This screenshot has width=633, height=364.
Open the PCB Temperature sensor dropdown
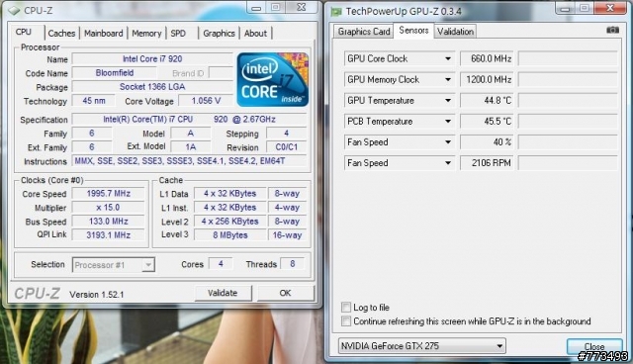click(x=448, y=122)
